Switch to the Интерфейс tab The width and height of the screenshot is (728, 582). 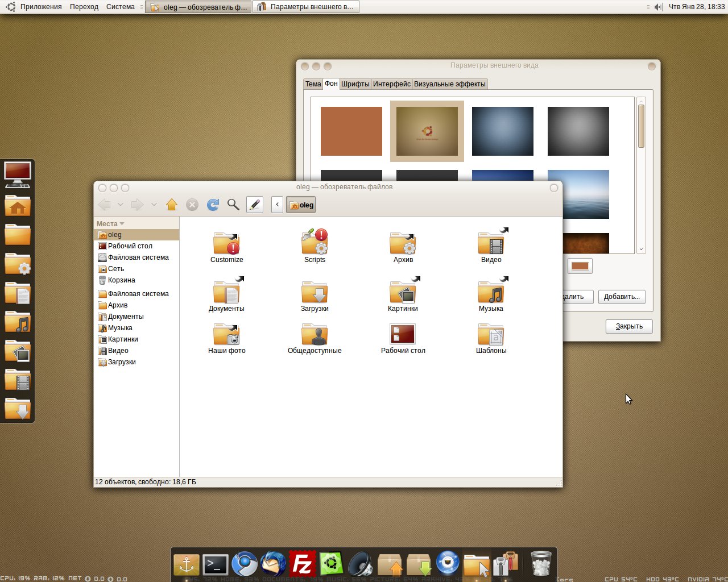391,84
